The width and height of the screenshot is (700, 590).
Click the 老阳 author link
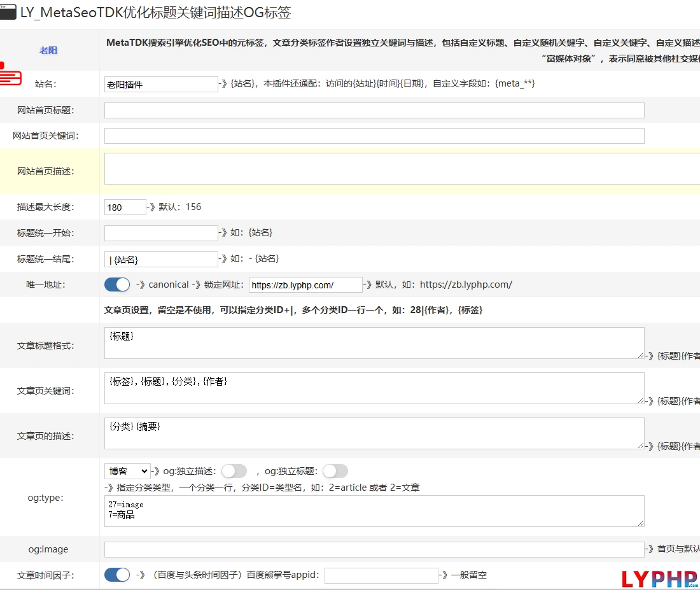tap(48, 50)
